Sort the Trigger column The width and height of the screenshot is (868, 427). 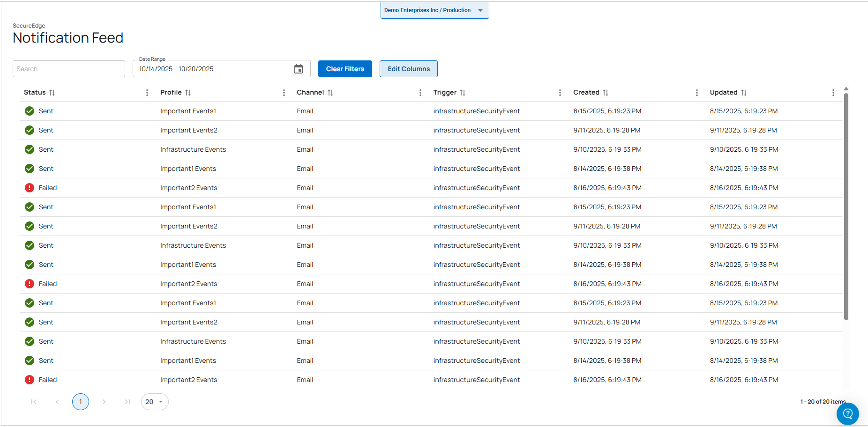(463, 92)
